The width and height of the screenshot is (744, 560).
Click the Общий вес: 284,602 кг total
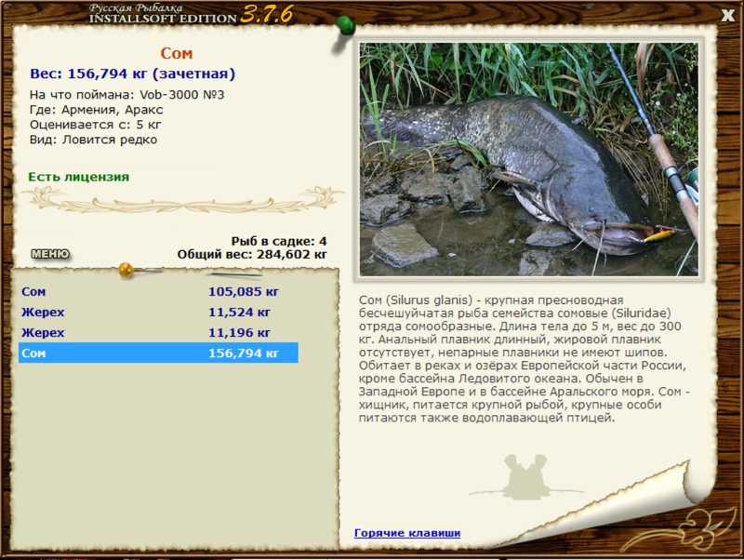pos(252,254)
